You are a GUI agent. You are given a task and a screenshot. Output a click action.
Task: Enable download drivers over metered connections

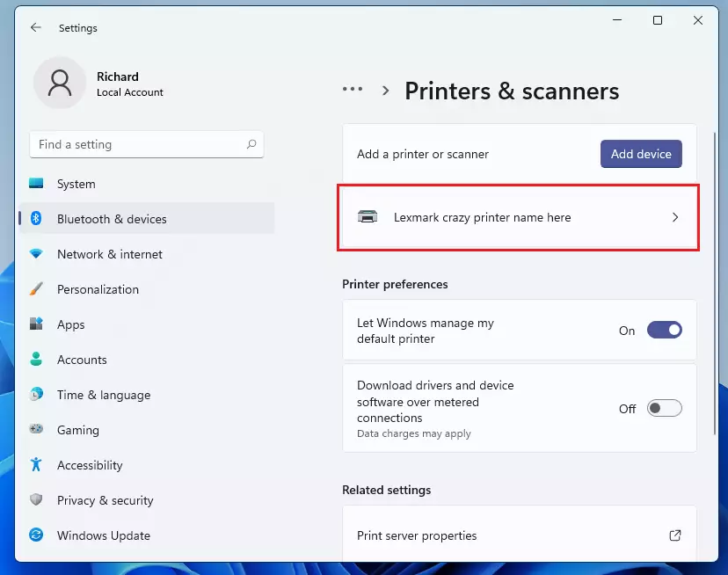tap(665, 408)
